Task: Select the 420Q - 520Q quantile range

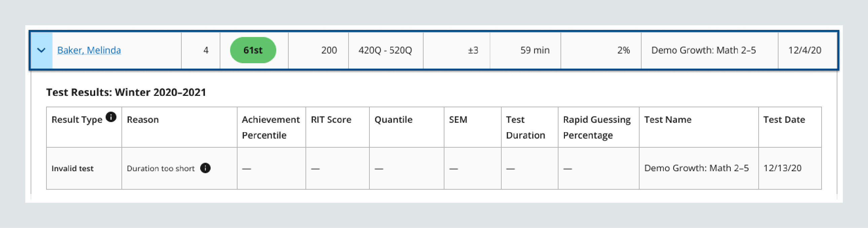Action: pyautogui.click(x=386, y=50)
